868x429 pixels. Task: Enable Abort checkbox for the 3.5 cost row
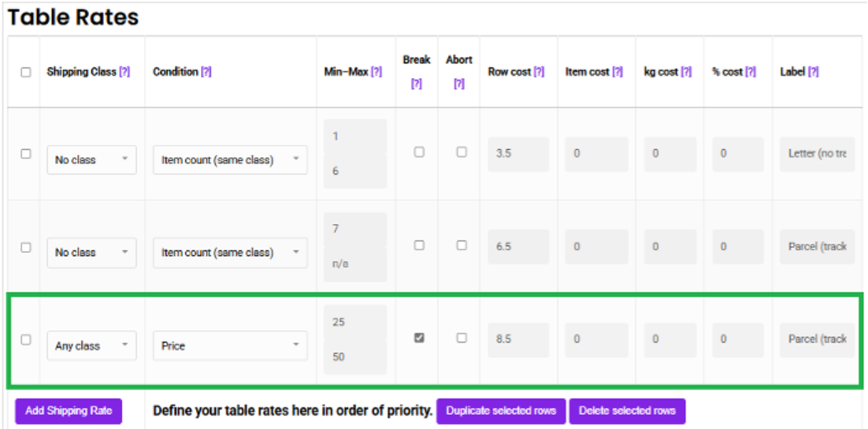[x=462, y=152]
